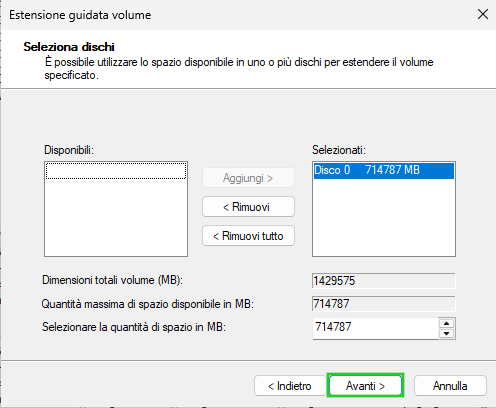This screenshot has width=496, height=408.
Task: Click the Avanti > button
Action: coord(365,386)
